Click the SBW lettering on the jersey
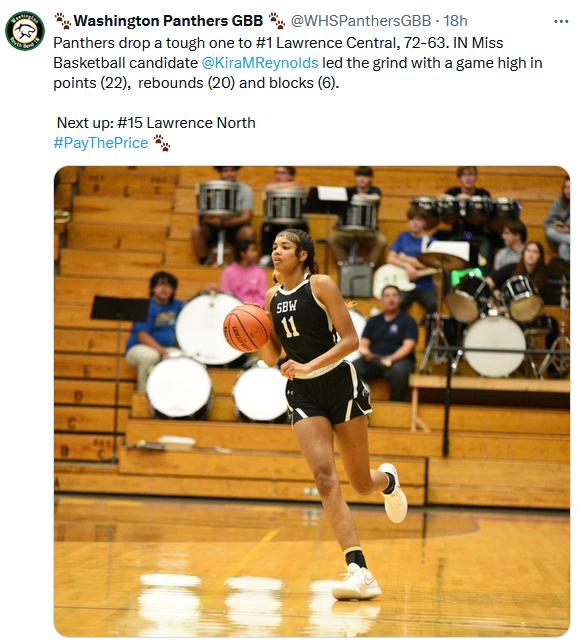Screen dimensions: 583x644 (x=287, y=306)
